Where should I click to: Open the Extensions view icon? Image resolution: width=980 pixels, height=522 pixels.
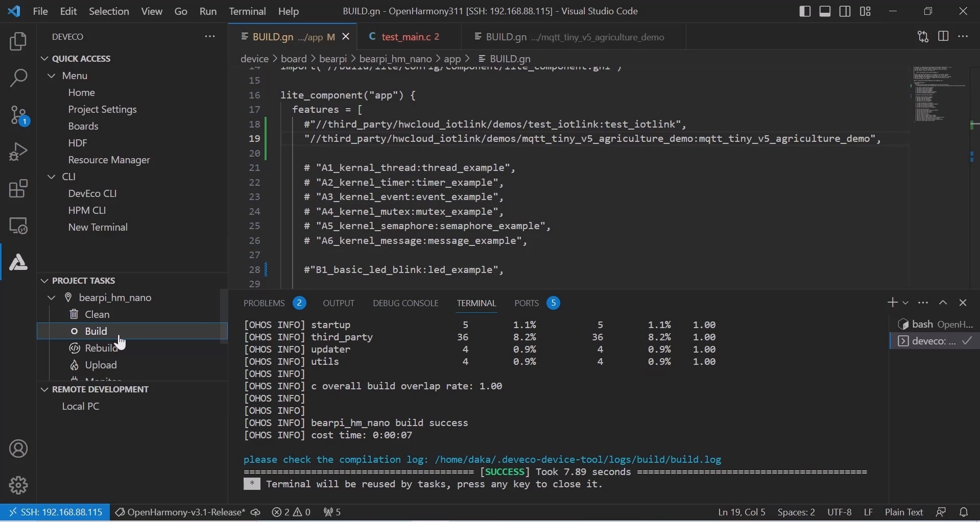coord(18,189)
